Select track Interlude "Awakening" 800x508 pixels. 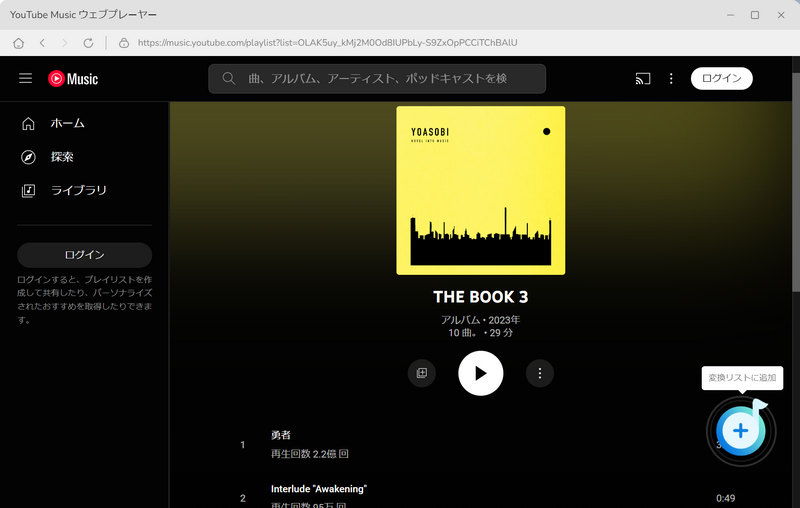(x=319, y=489)
